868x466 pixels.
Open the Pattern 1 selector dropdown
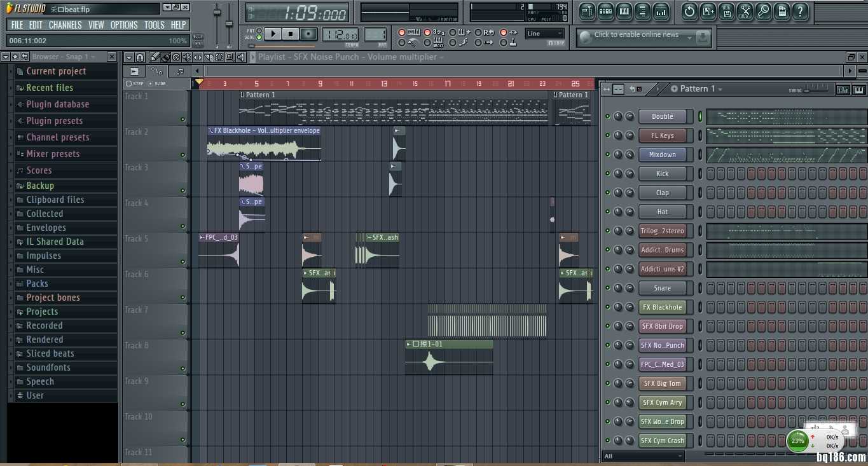(701, 89)
